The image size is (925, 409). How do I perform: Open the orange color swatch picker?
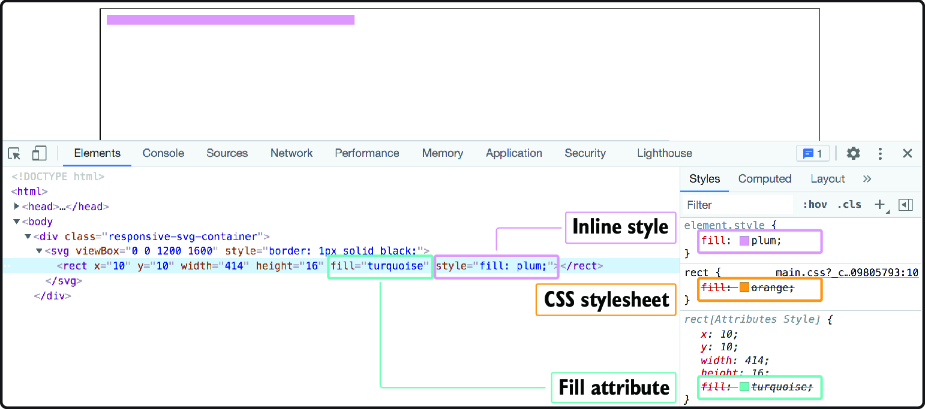[x=744, y=287]
